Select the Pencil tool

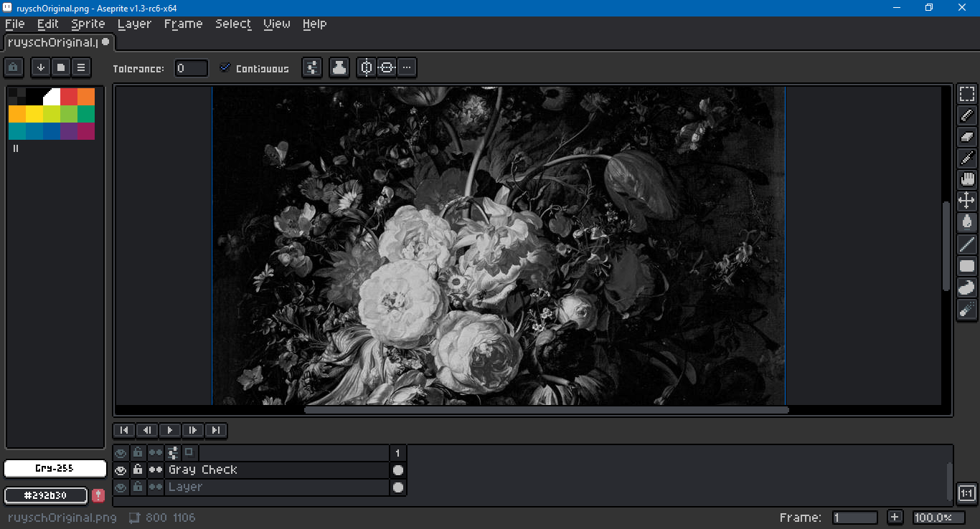coord(967,115)
